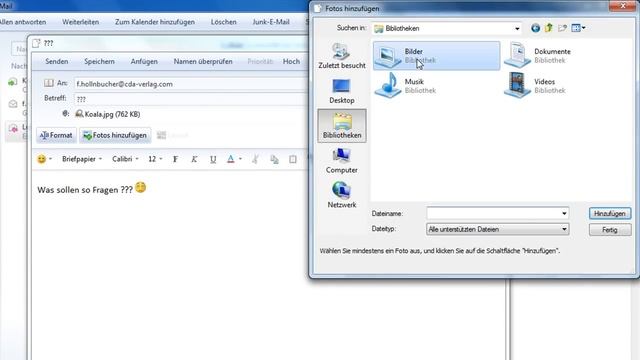
Task: Click the paste icon
Action: [x=293, y=159]
